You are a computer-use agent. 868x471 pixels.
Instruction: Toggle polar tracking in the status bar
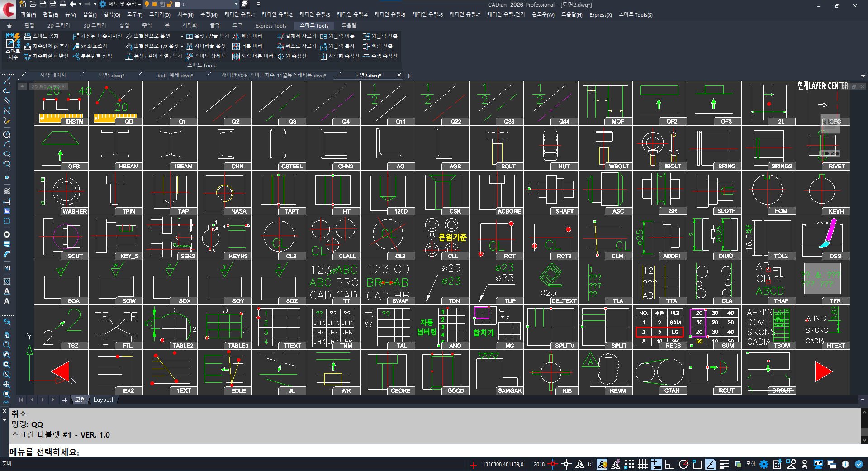point(683,464)
